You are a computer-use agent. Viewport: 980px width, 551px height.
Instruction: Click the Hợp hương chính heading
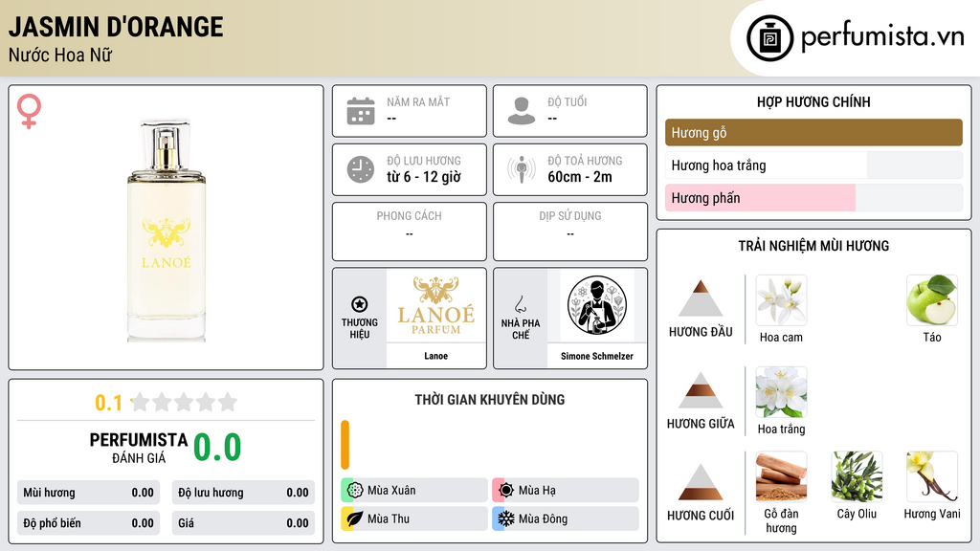(x=813, y=101)
